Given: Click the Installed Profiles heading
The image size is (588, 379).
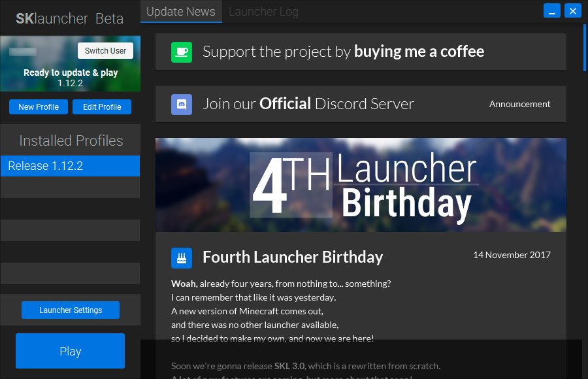Looking at the screenshot, I should coord(71,140).
